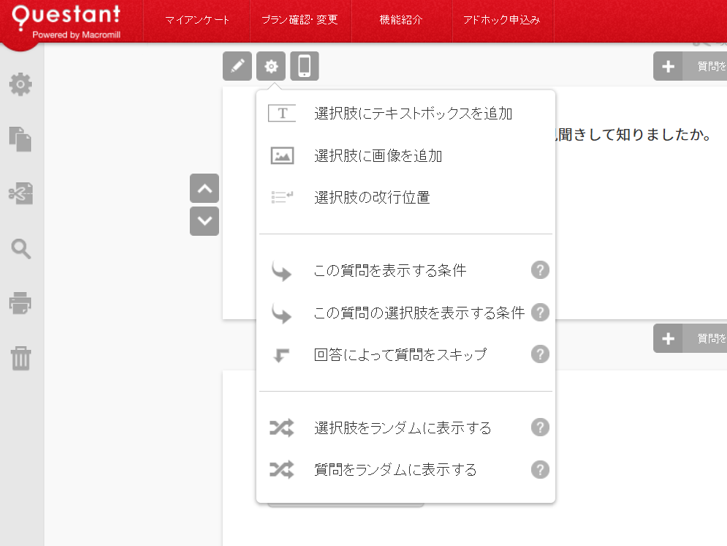The height and width of the screenshot is (546, 727).
Task: Click the pencil edit question icon
Action: pos(237,67)
